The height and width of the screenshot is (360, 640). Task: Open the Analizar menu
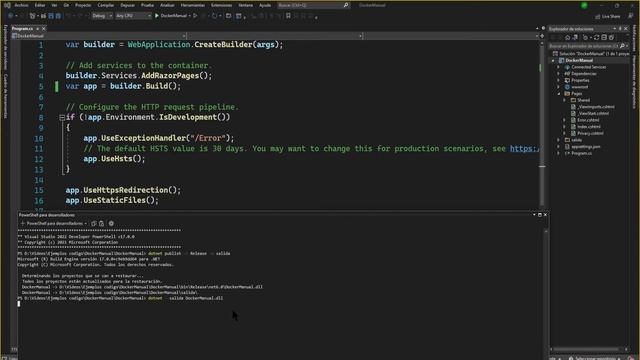pos(167,5)
